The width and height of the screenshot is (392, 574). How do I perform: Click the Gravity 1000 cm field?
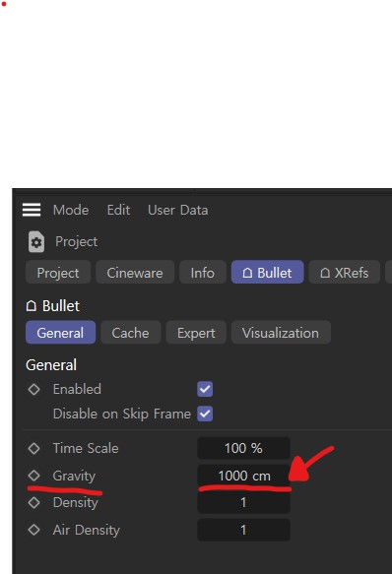coord(244,476)
